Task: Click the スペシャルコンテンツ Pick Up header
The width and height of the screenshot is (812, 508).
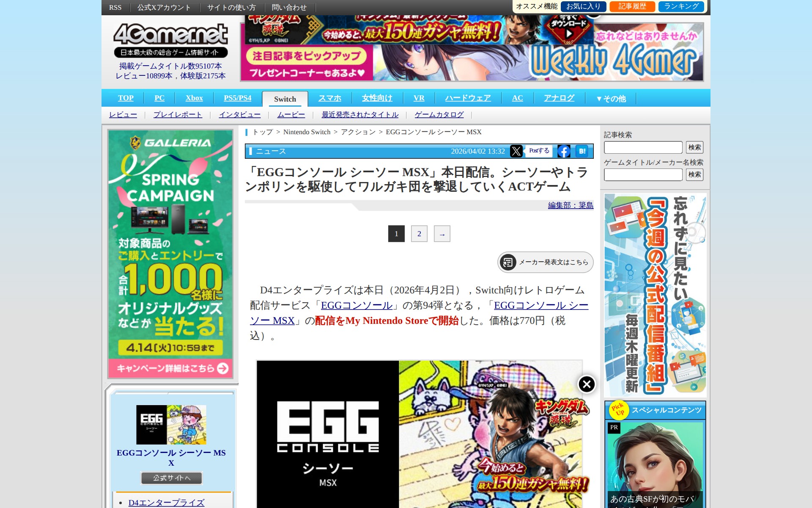Action: point(655,410)
